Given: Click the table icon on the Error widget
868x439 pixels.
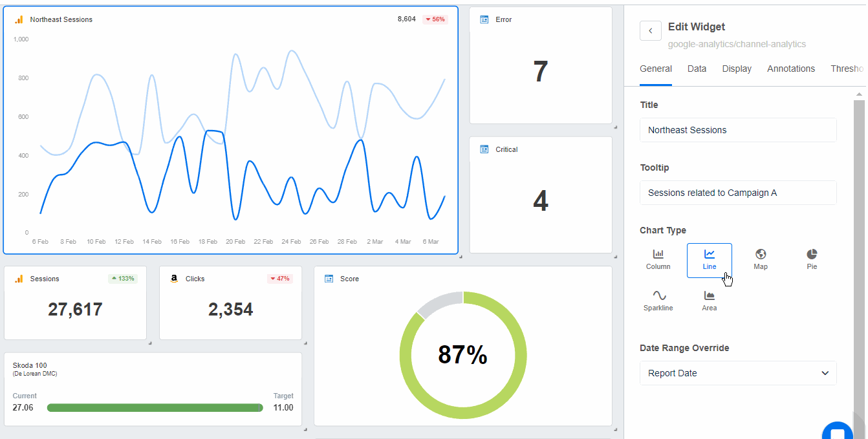Looking at the screenshot, I should point(484,19).
